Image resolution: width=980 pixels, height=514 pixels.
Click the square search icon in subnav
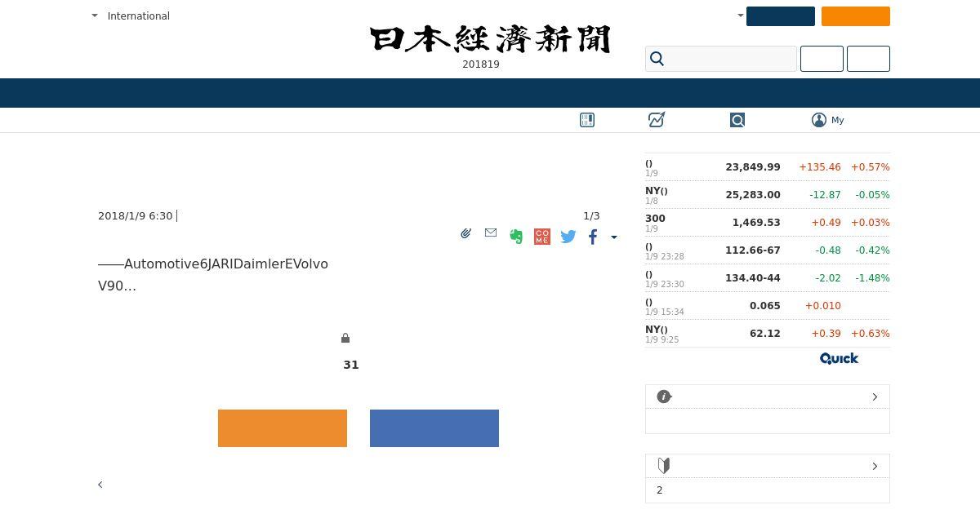tap(737, 120)
